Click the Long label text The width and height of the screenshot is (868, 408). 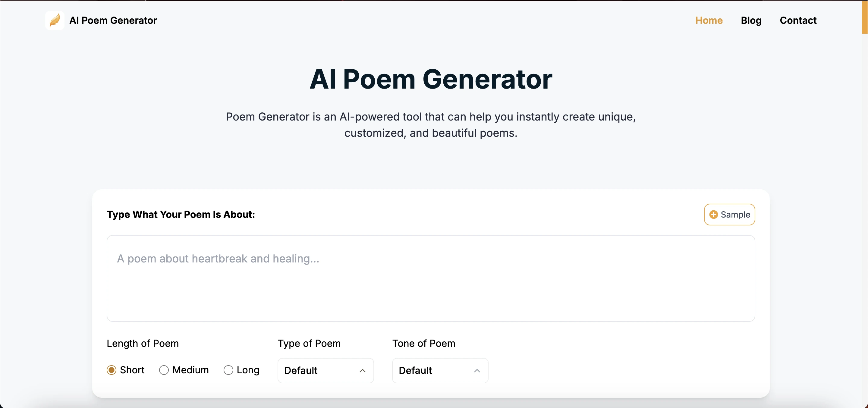(248, 370)
